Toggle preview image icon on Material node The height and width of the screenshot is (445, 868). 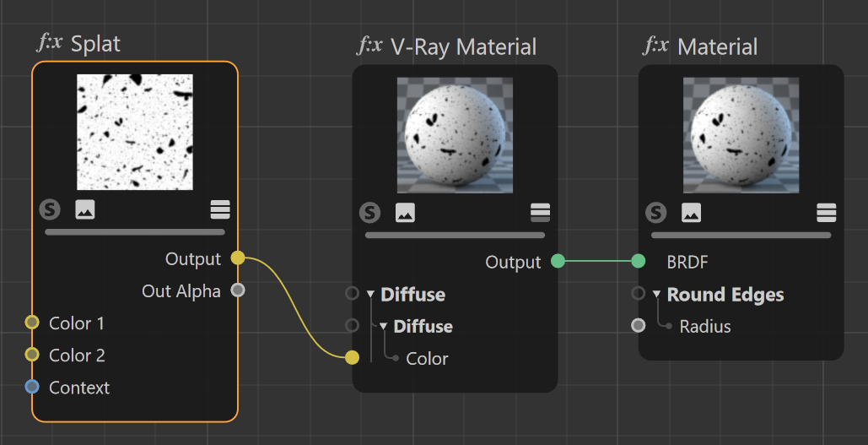(x=692, y=213)
